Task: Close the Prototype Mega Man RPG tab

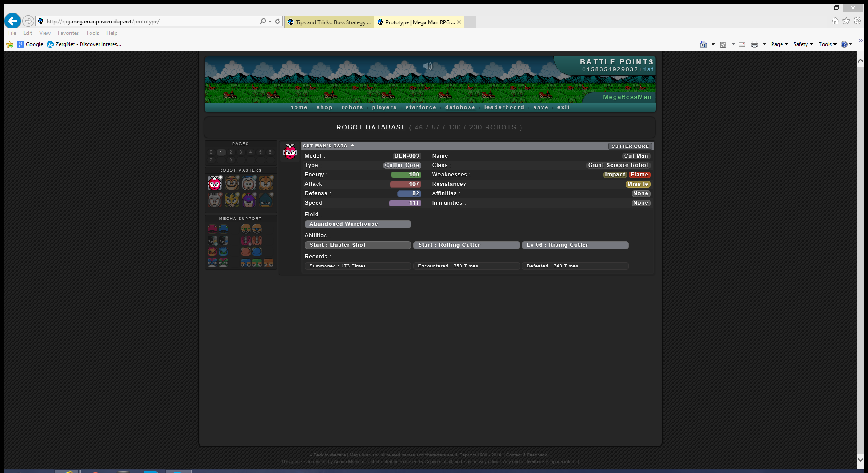Action: pyautogui.click(x=459, y=22)
